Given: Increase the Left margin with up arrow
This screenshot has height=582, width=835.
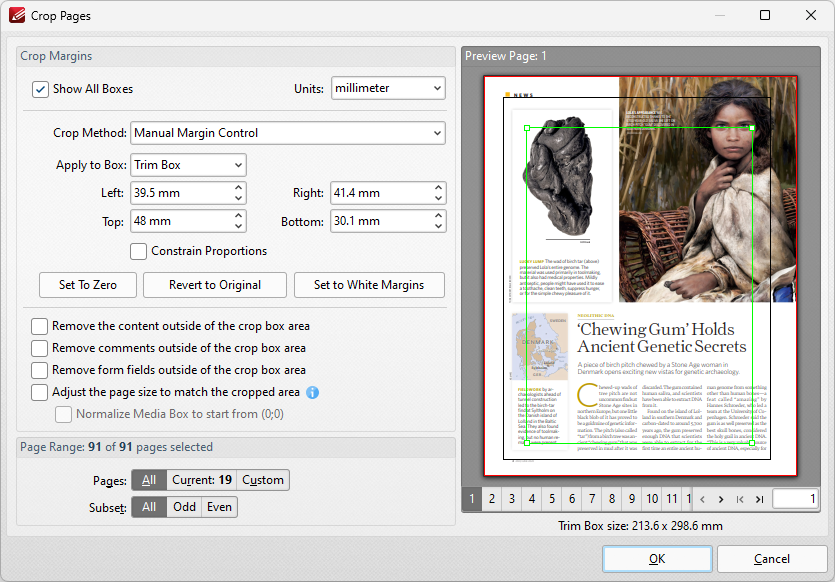Looking at the screenshot, I should [x=239, y=187].
